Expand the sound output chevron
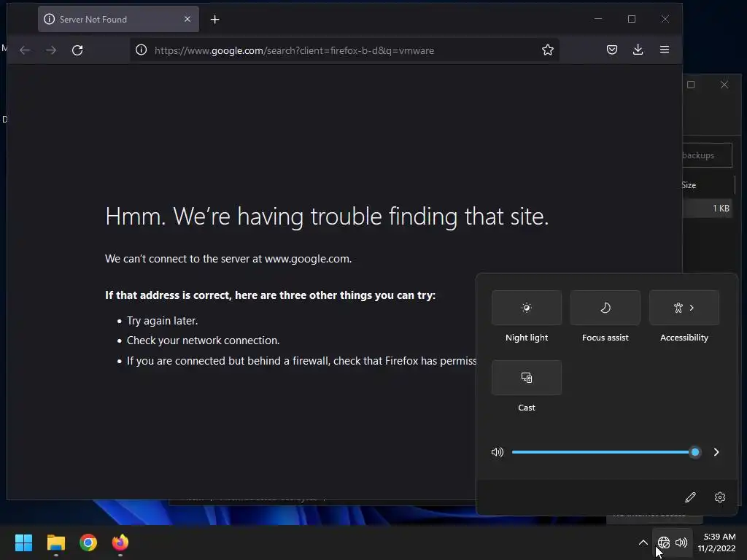The width and height of the screenshot is (747, 560). 716,452
